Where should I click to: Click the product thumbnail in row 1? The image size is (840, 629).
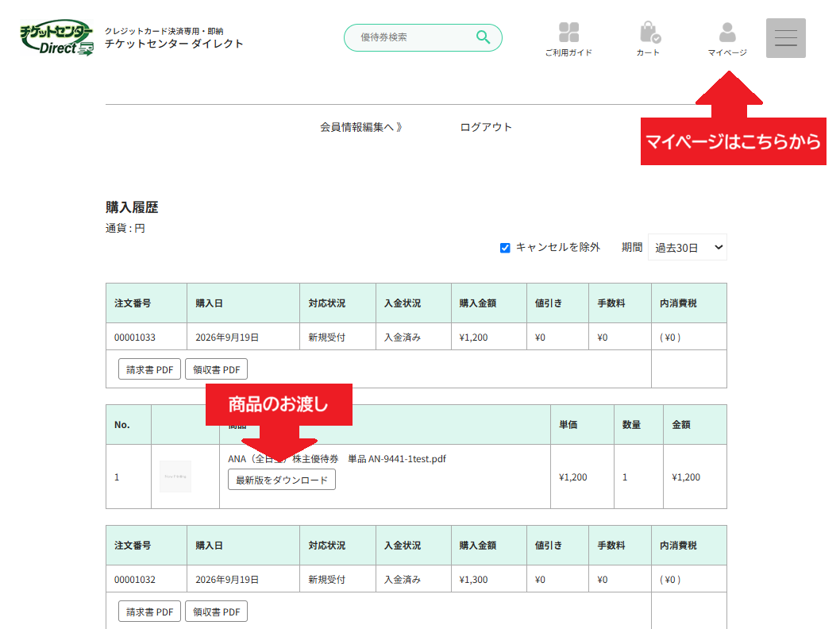point(175,477)
